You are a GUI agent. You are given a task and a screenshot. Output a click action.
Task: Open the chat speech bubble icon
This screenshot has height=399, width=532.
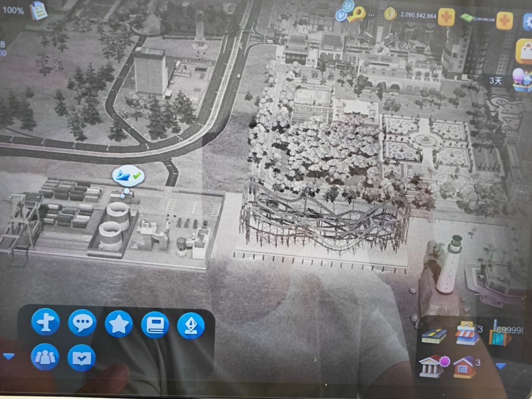pos(82,323)
